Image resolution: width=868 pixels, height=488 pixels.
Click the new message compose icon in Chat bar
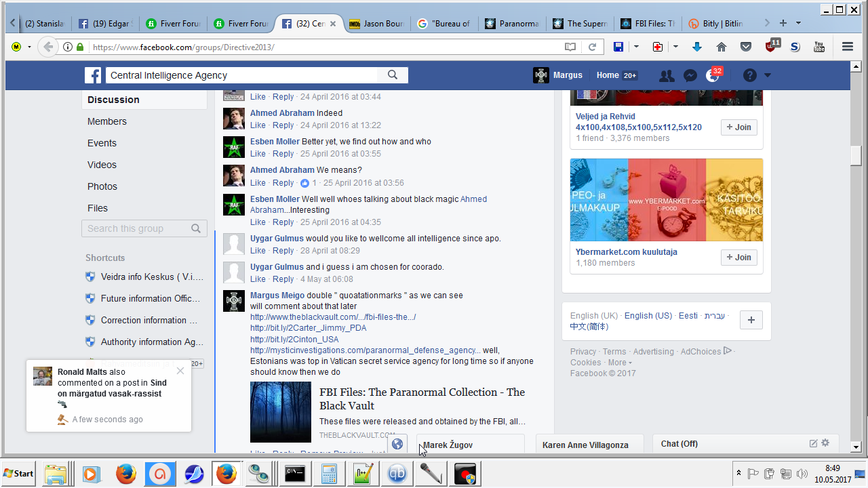pyautogui.click(x=813, y=443)
